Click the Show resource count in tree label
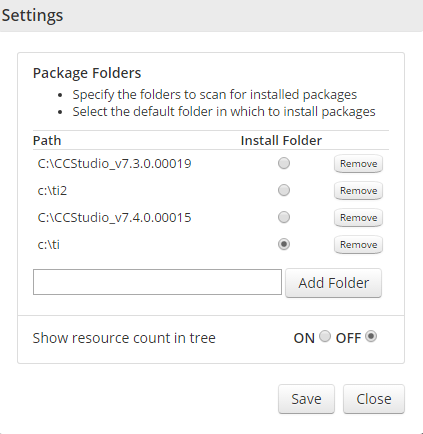Image resolution: width=423 pixels, height=434 pixels. point(124,338)
